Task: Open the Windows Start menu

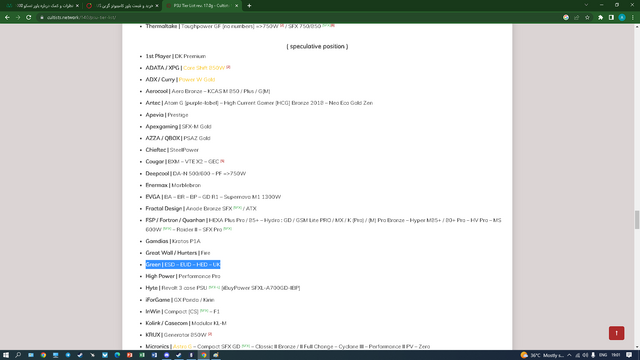Action: click(6, 355)
